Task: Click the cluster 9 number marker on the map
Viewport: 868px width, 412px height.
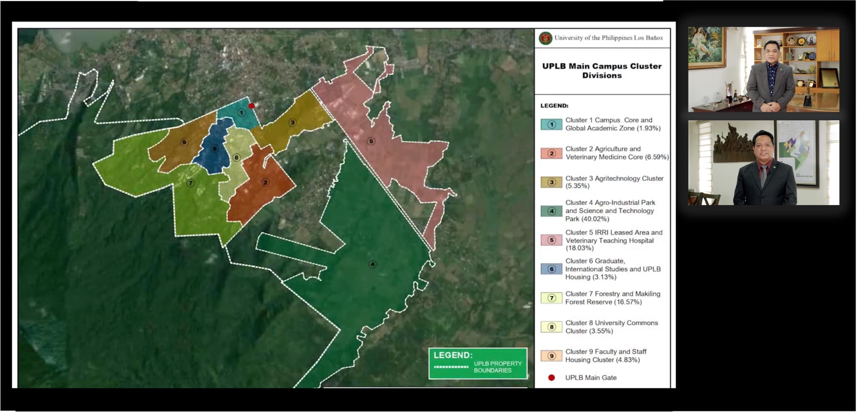Action: 184,142
